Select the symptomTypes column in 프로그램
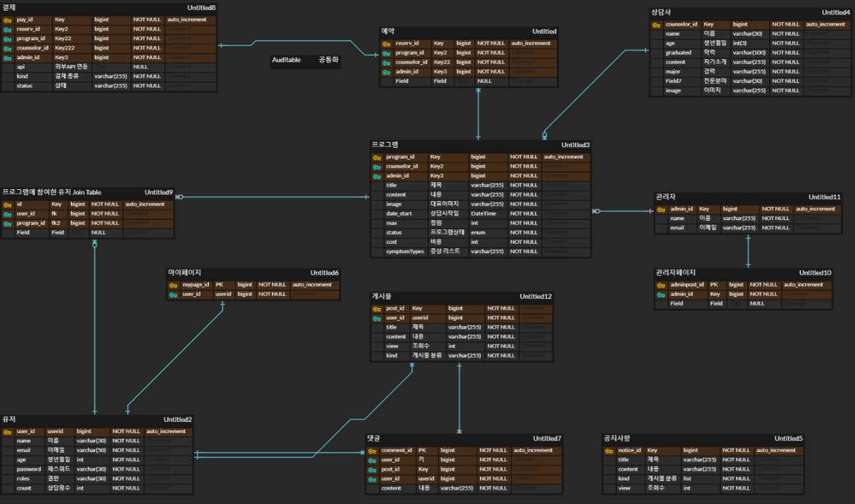Image resolution: width=855 pixels, height=504 pixels. click(x=405, y=252)
